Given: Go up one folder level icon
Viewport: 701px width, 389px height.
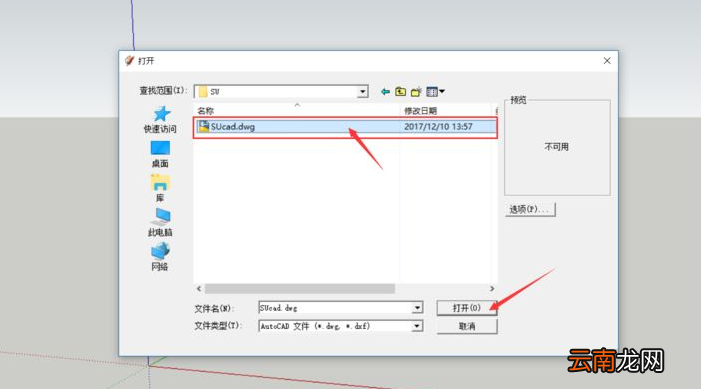Looking at the screenshot, I should click(x=401, y=92).
